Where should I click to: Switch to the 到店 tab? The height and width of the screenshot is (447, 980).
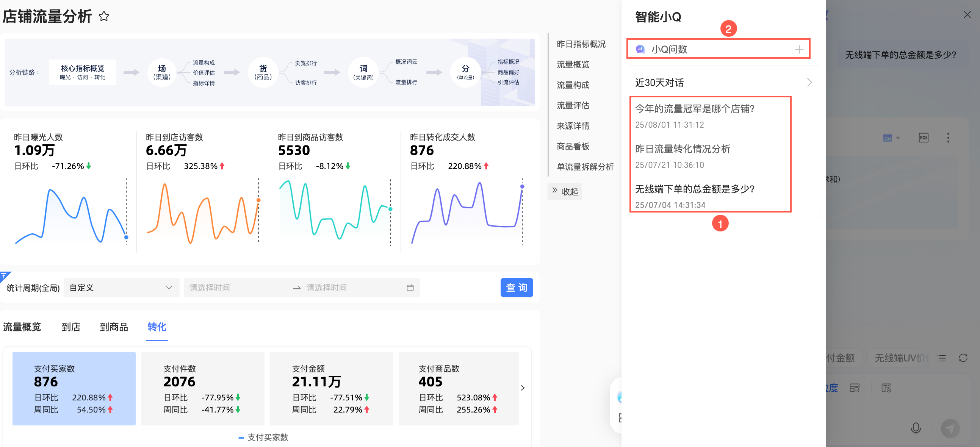pyautogui.click(x=71, y=327)
